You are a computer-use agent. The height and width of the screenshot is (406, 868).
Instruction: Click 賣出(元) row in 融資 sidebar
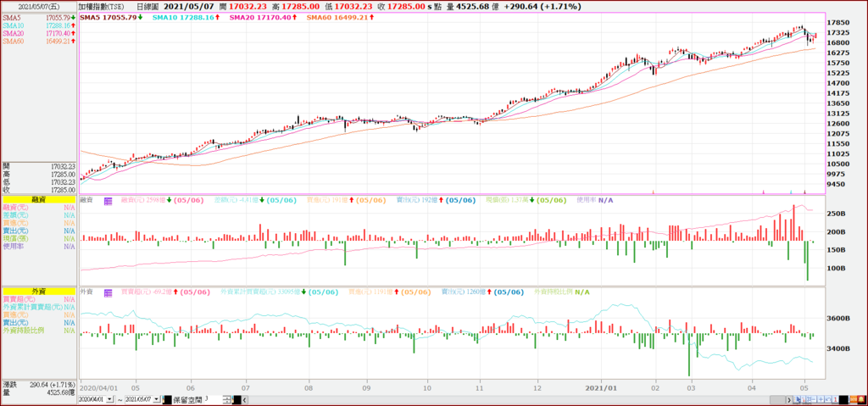coord(39,231)
